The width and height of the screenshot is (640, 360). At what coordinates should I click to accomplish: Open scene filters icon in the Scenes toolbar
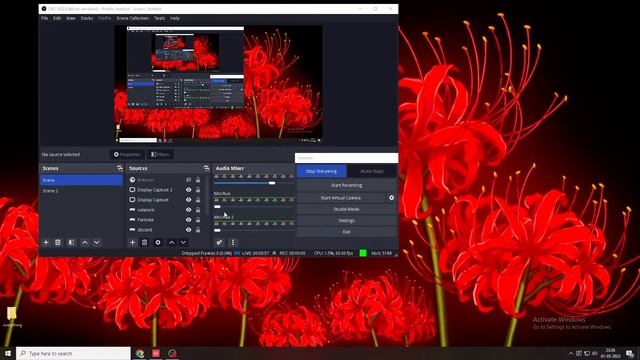[71, 242]
